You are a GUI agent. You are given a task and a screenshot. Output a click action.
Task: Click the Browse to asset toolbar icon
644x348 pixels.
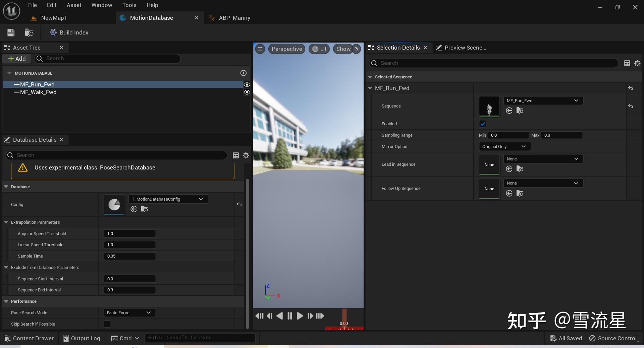(x=29, y=32)
